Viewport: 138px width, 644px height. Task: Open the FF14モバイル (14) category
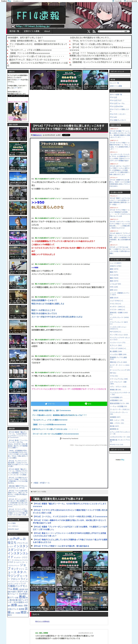click(117, 444)
